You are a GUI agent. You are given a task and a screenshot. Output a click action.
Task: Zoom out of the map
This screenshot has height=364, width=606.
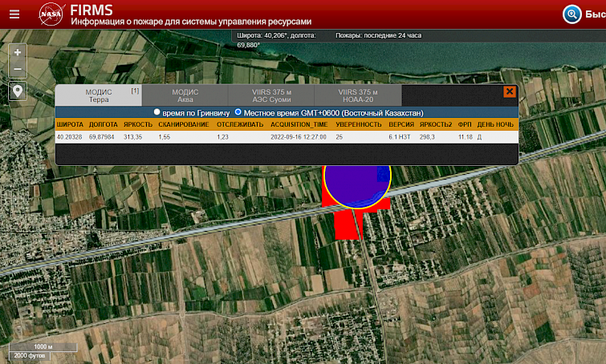[x=18, y=70]
